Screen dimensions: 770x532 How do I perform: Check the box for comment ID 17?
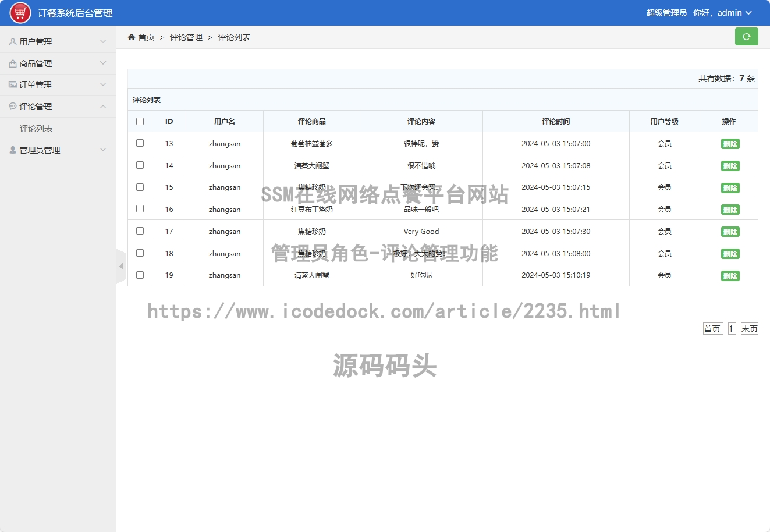(x=140, y=231)
